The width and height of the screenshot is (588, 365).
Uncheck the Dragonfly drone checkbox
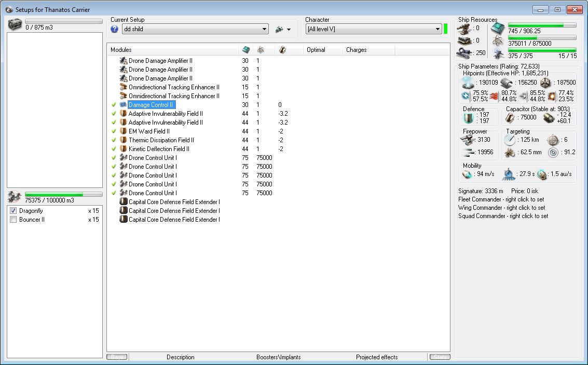[x=13, y=210]
